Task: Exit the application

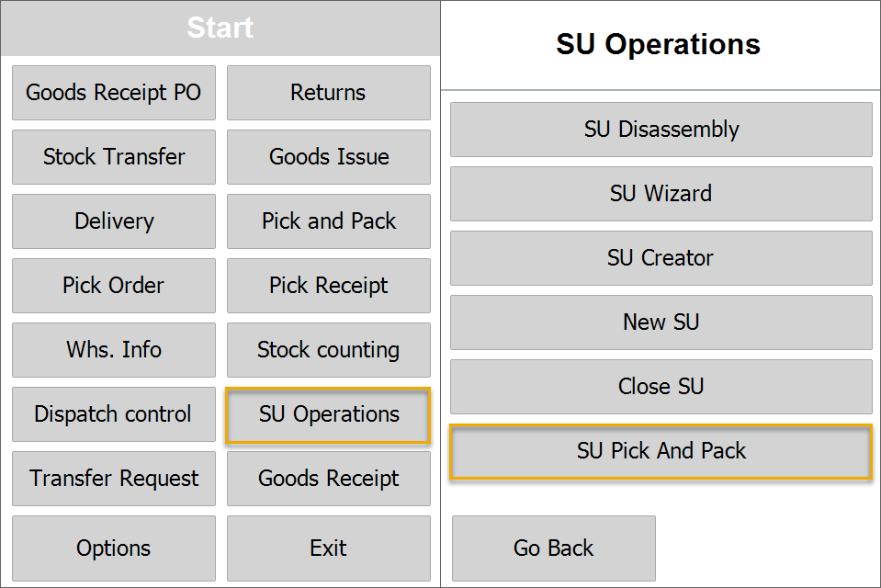Action: pyautogui.click(x=328, y=548)
